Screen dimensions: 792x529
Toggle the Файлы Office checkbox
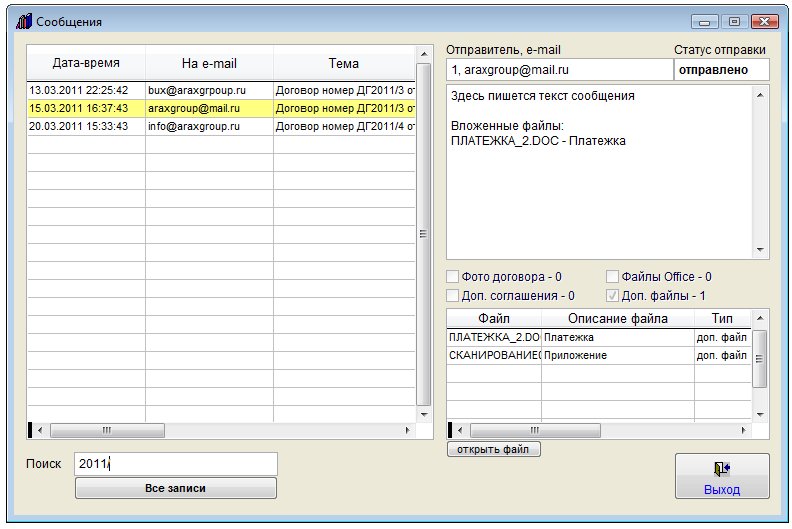[x=613, y=277]
